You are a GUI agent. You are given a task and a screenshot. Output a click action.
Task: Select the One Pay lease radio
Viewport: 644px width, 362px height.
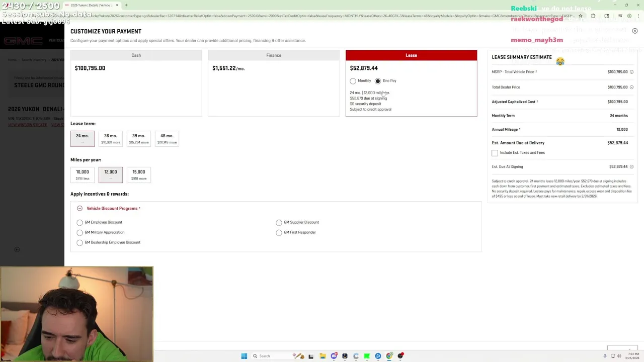(378, 81)
